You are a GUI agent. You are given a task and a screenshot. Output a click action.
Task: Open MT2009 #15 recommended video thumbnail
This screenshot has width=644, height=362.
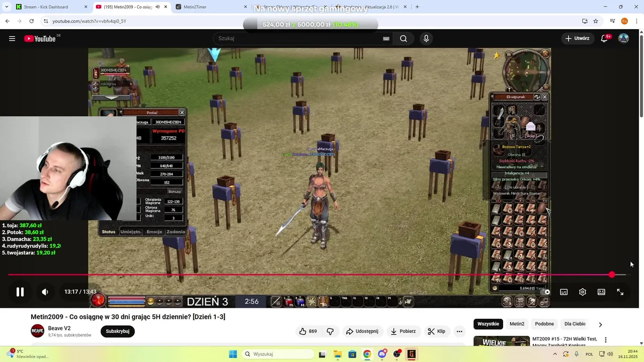(502, 341)
